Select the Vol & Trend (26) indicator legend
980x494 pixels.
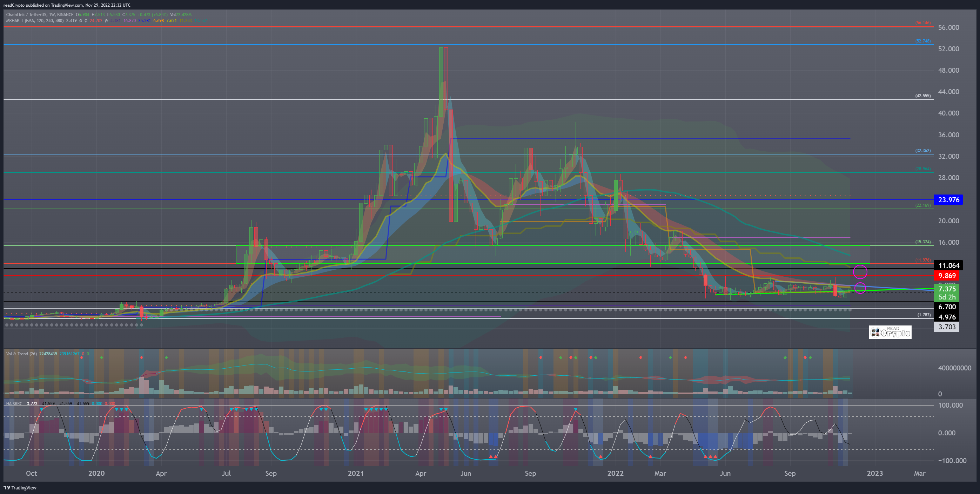[21, 354]
